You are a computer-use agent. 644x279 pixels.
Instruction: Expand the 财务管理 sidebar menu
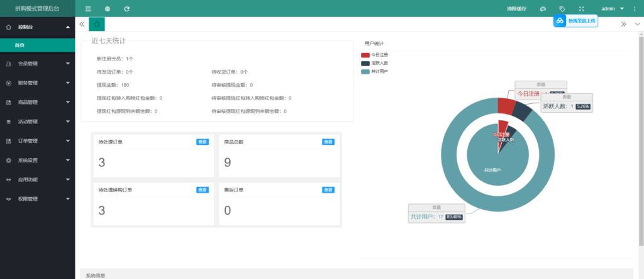pyautogui.click(x=37, y=83)
